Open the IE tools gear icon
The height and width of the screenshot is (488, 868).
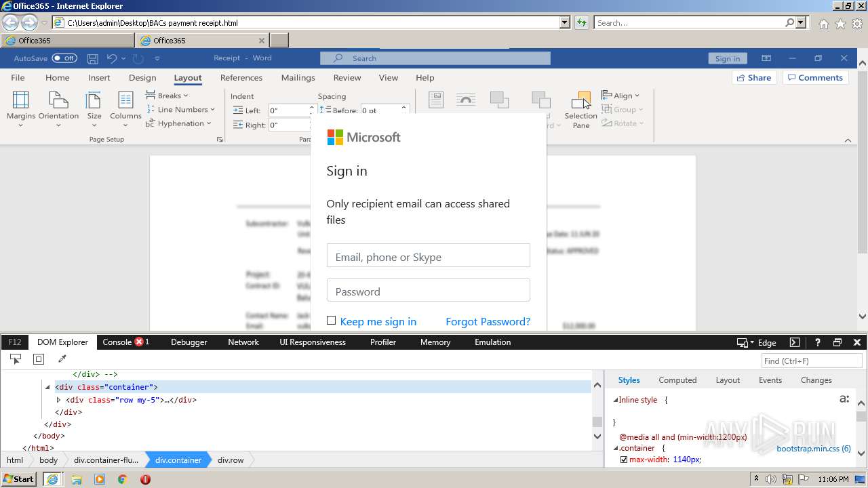[857, 24]
